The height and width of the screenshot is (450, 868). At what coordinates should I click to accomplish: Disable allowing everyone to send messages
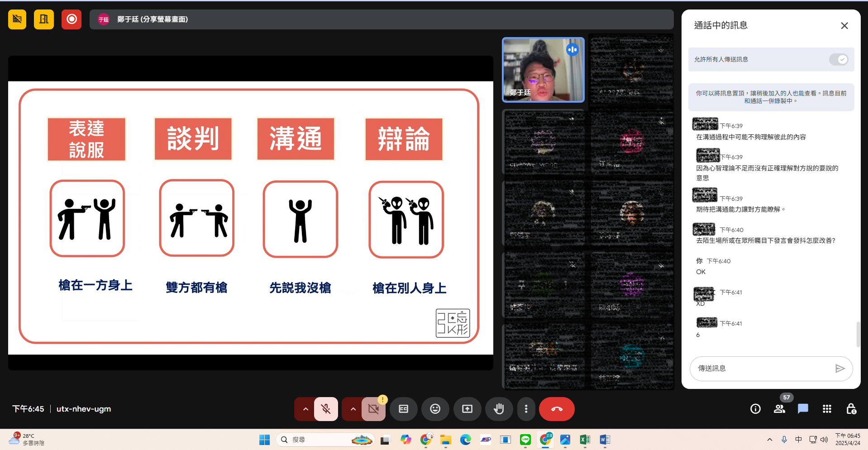(838, 59)
